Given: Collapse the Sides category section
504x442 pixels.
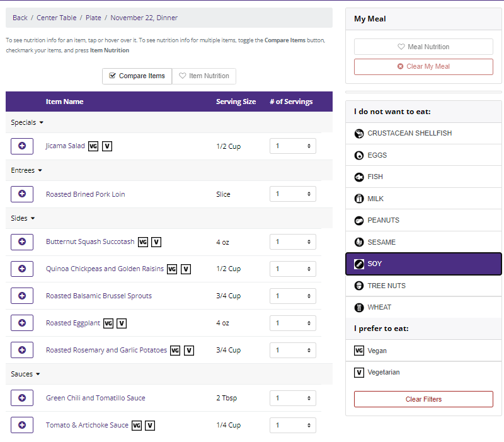Looking at the screenshot, I should pos(23,218).
